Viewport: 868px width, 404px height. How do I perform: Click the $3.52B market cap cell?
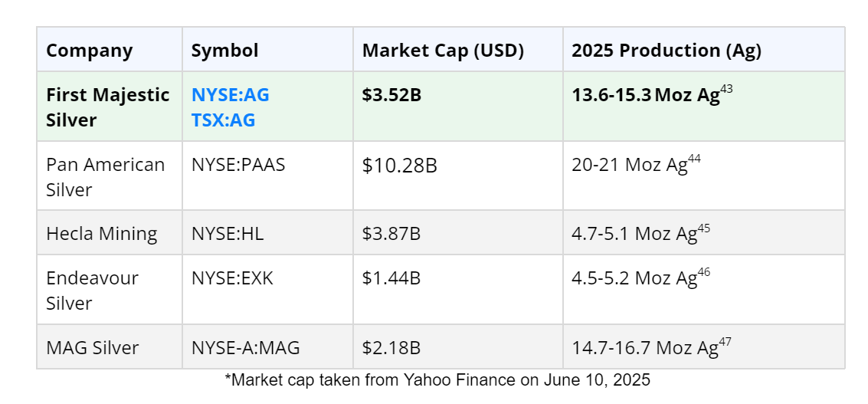391,95
